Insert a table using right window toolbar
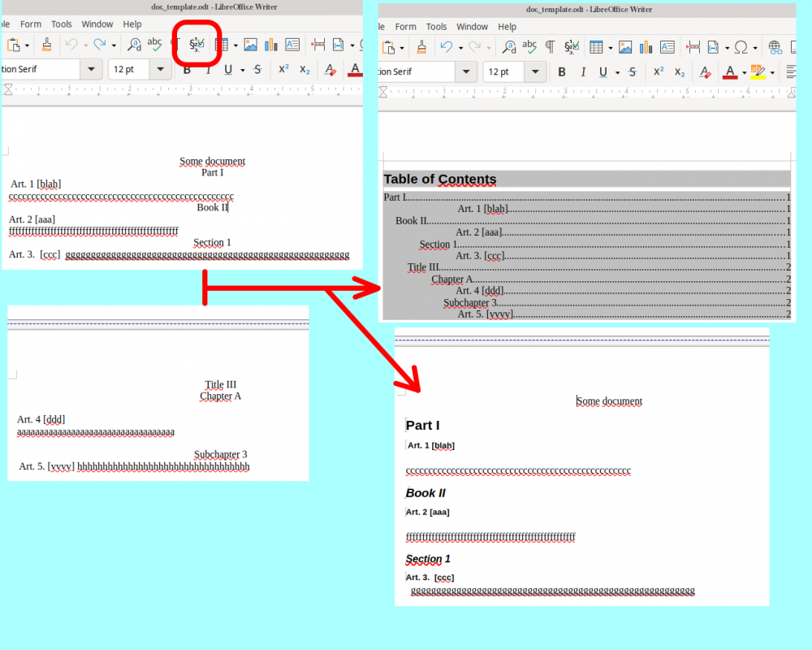This screenshot has width=812, height=650. [597, 48]
